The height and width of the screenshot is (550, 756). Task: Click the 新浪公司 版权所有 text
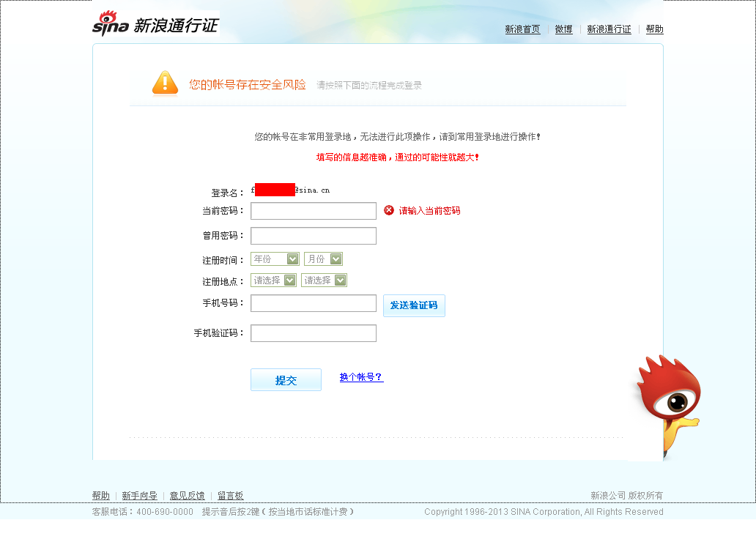point(627,496)
